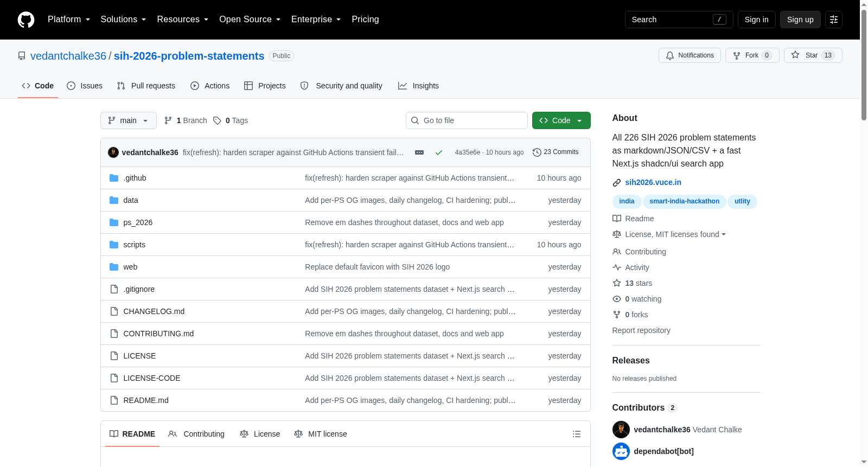868x467 pixels.
Task: Open the README.md file
Action: click(146, 400)
